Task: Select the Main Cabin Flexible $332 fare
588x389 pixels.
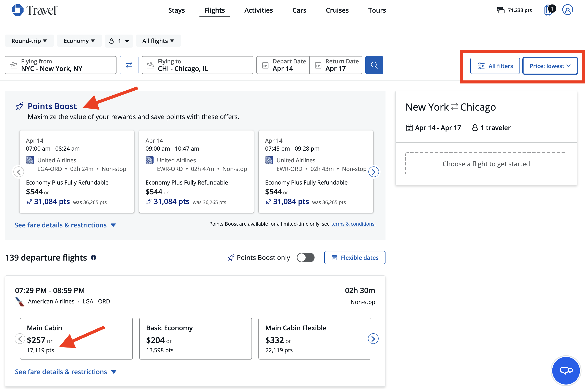Action: [315, 338]
